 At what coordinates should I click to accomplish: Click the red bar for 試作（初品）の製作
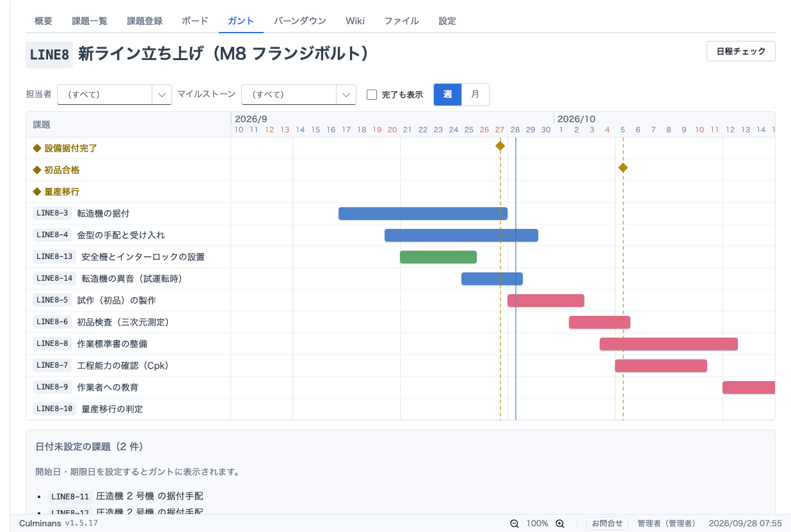(546, 301)
